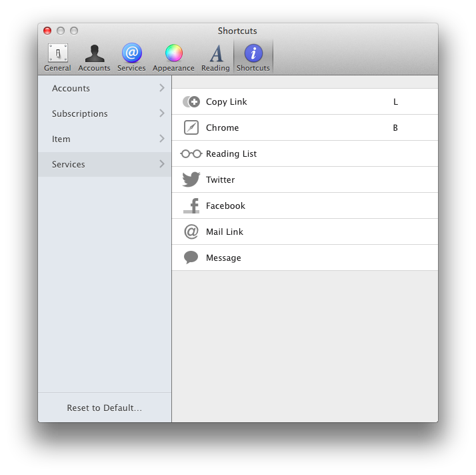Expand the Subscriptions category chevron
The height and width of the screenshot is (475, 476).
(x=162, y=113)
